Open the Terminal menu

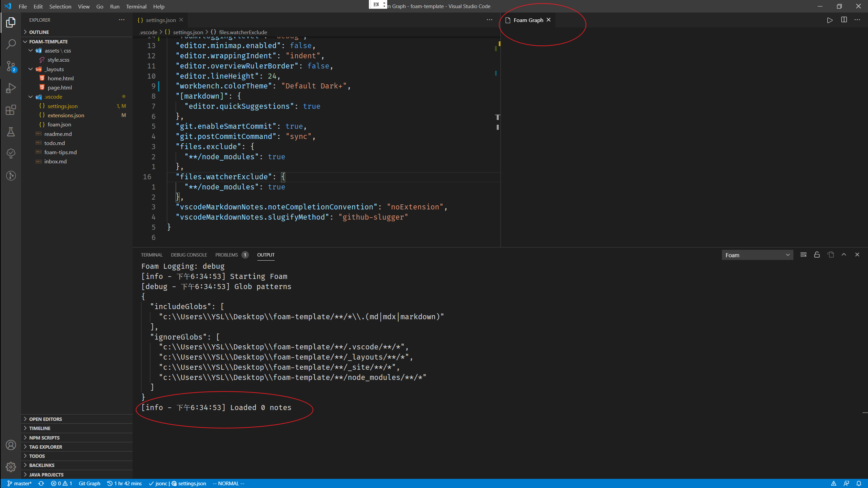136,6
